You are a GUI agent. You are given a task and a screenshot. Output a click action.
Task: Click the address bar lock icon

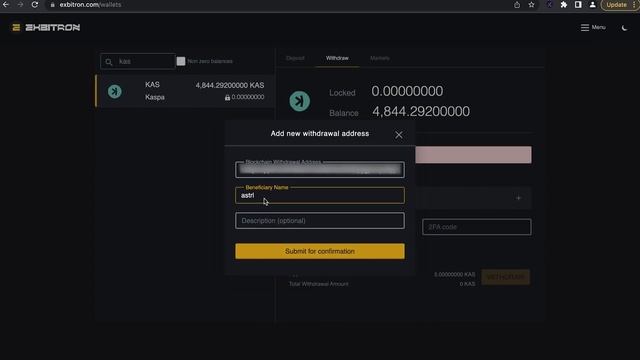point(52,5)
